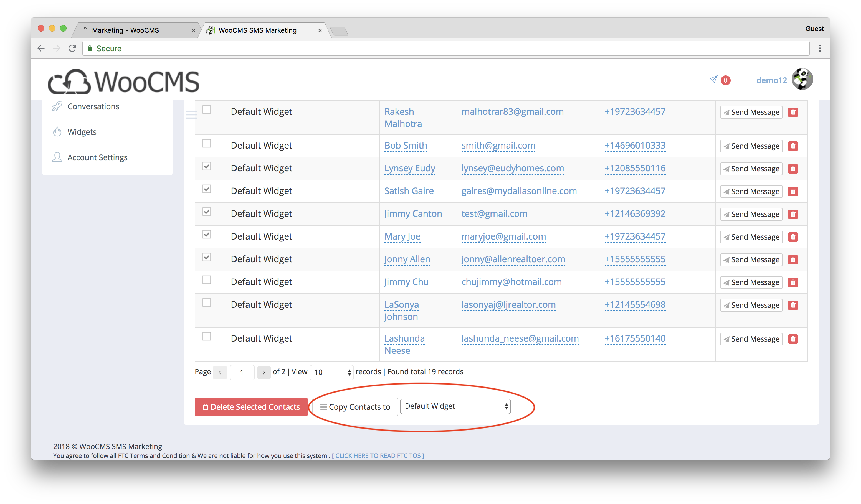
Task: Select the Jimmy Chu checkbox
Action: coord(207,280)
